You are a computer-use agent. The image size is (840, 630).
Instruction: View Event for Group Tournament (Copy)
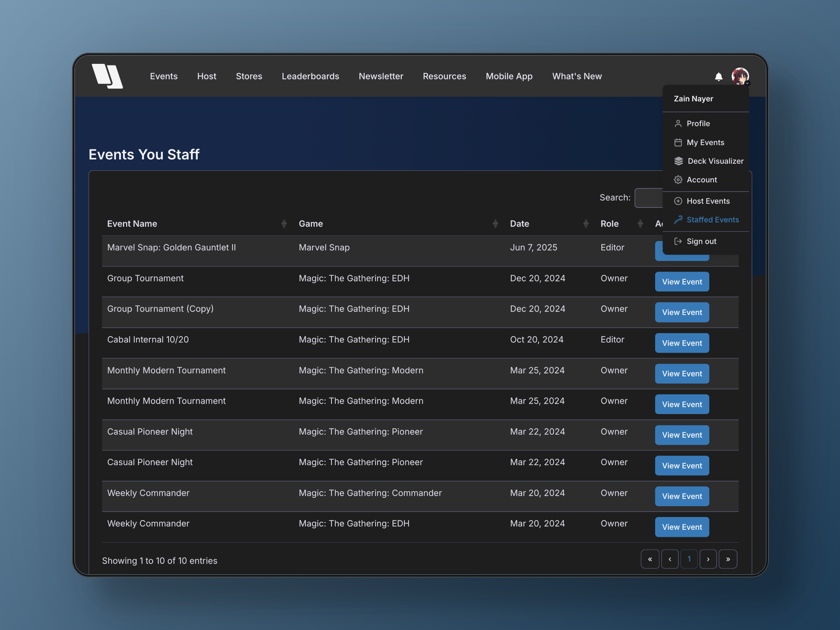click(681, 312)
